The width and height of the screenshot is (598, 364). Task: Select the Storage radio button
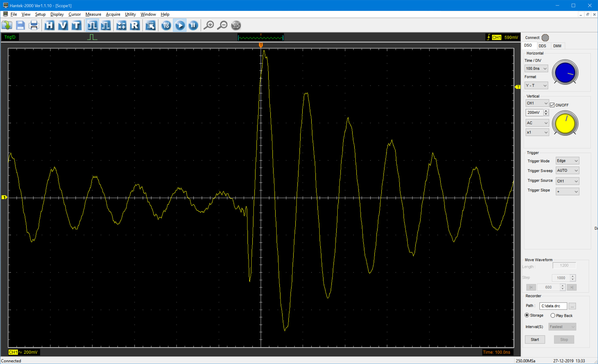[527, 315]
